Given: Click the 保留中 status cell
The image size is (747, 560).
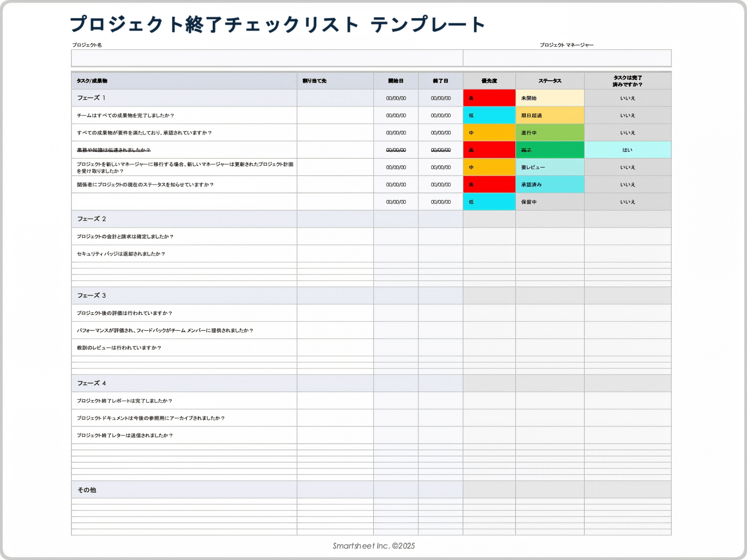Looking at the screenshot, I should (549, 202).
